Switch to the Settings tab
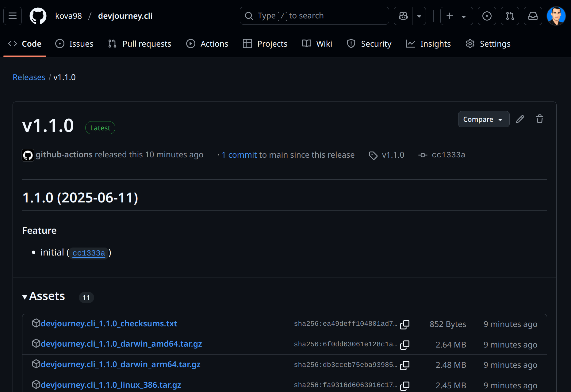The height and width of the screenshot is (392, 571). (x=488, y=44)
